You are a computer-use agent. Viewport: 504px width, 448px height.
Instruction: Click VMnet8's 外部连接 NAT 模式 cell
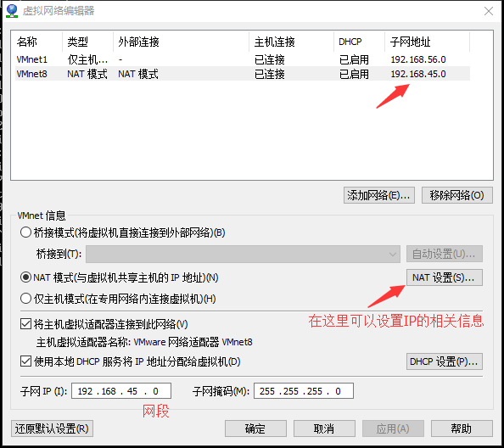[x=138, y=74]
